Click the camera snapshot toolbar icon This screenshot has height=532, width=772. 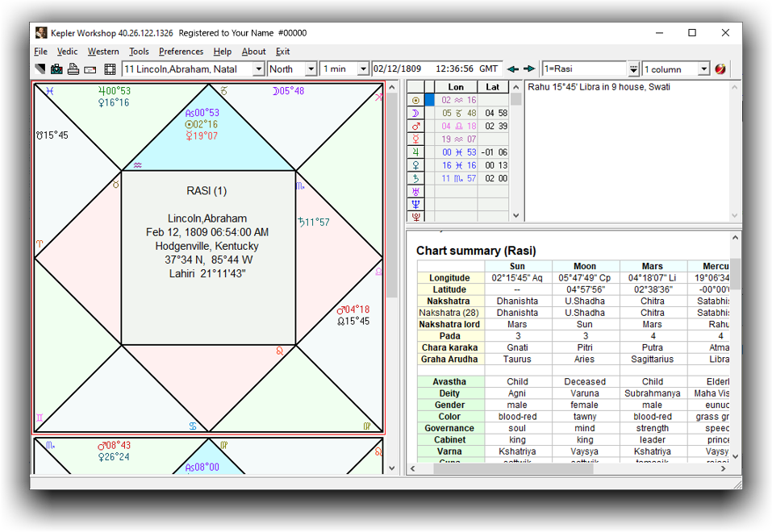(56, 69)
